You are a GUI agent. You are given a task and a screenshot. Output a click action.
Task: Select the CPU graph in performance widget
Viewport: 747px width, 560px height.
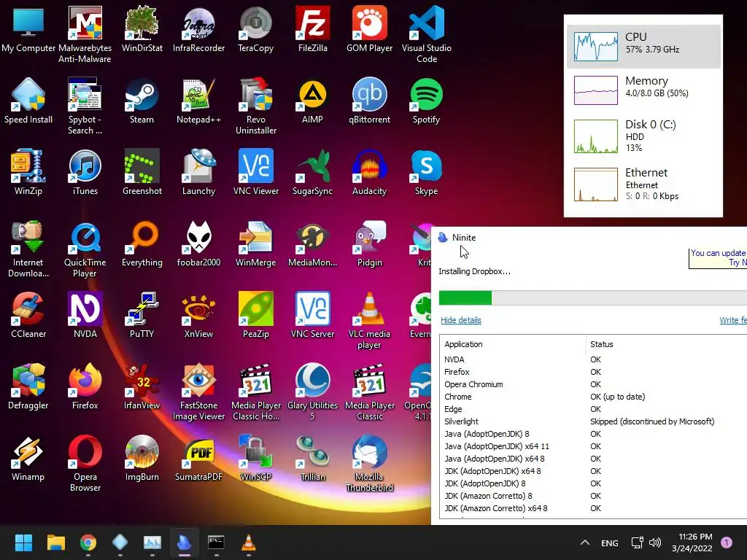coord(596,46)
